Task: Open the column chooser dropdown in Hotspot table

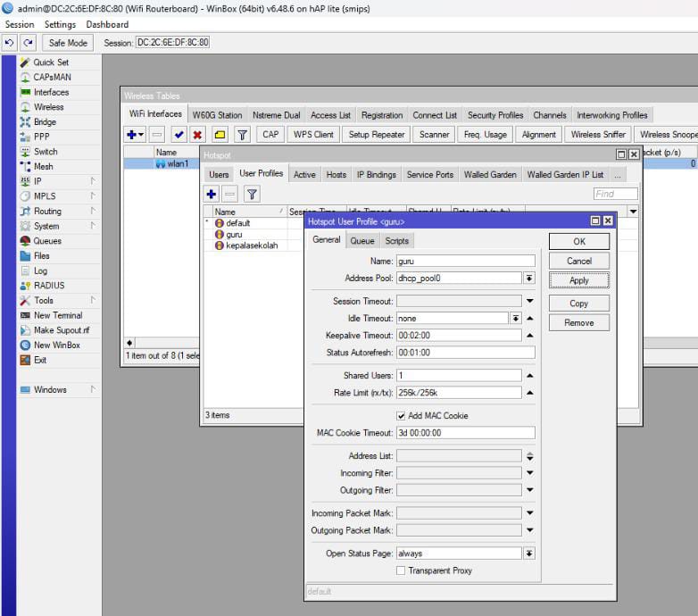Action: [633, 212]
